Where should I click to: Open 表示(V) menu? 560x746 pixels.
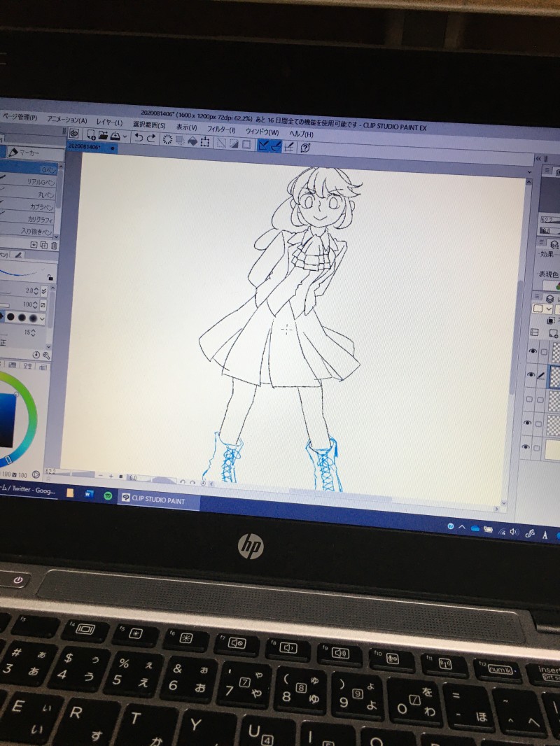[x=186, y=127]
